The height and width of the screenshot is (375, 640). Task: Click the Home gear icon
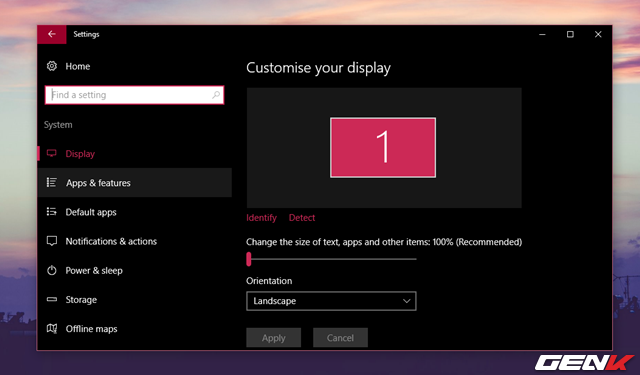click(52, 66)
